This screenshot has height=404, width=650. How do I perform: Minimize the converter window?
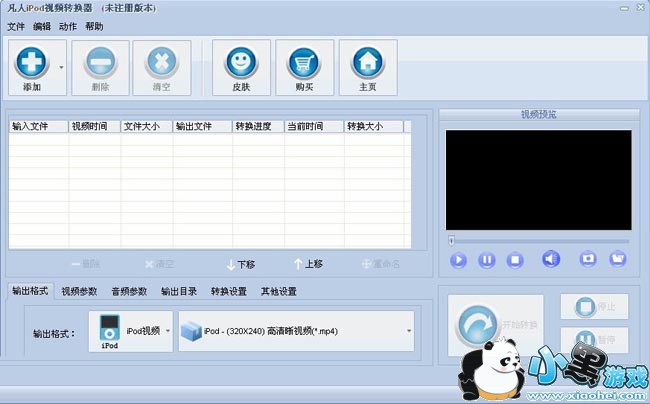[x=624, y=8]
